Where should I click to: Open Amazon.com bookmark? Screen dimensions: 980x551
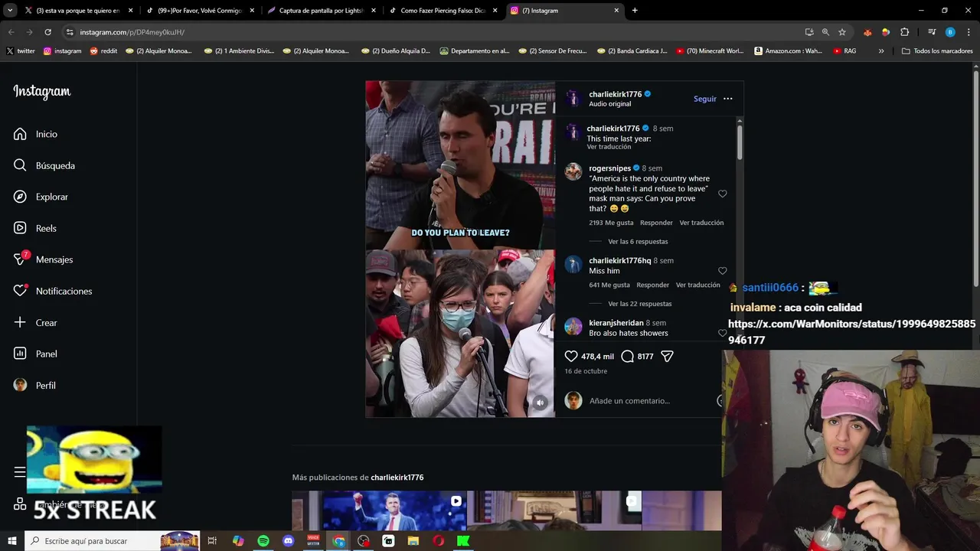click(x=788, y=51)
